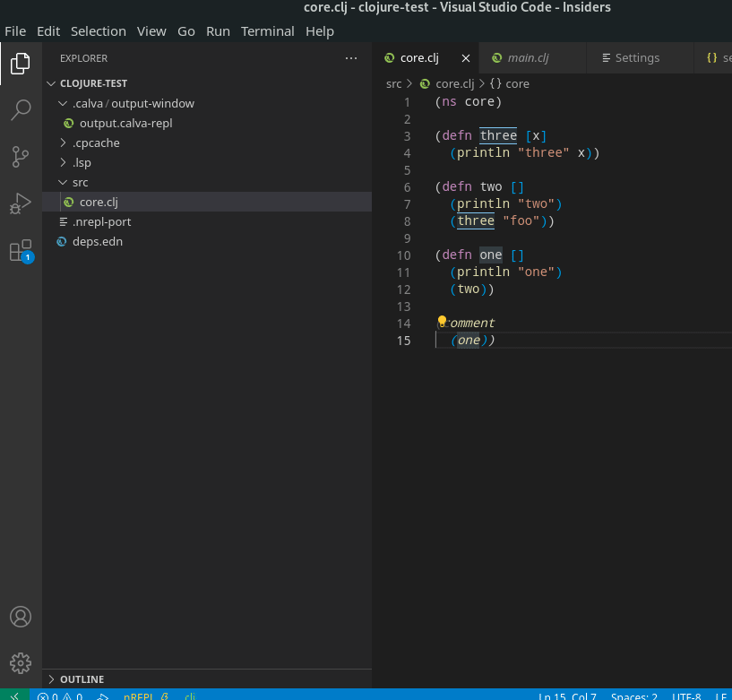Click the errors and warnings indicator
Viewport: 732px width, 700px height.
click(61, 695)
